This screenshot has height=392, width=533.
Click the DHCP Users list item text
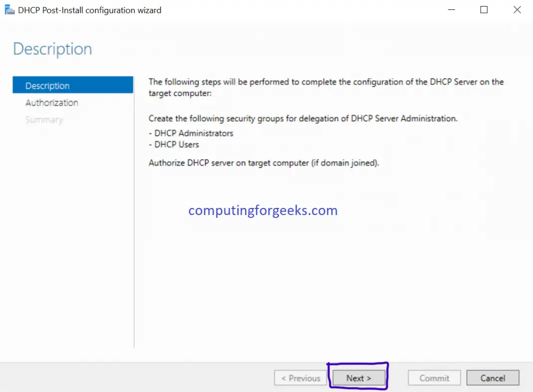[174, 145]
